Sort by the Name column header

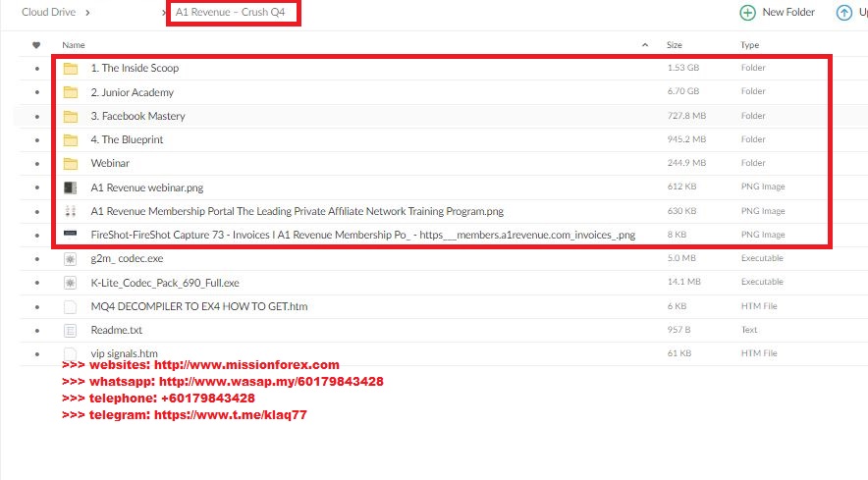[73, 45]
